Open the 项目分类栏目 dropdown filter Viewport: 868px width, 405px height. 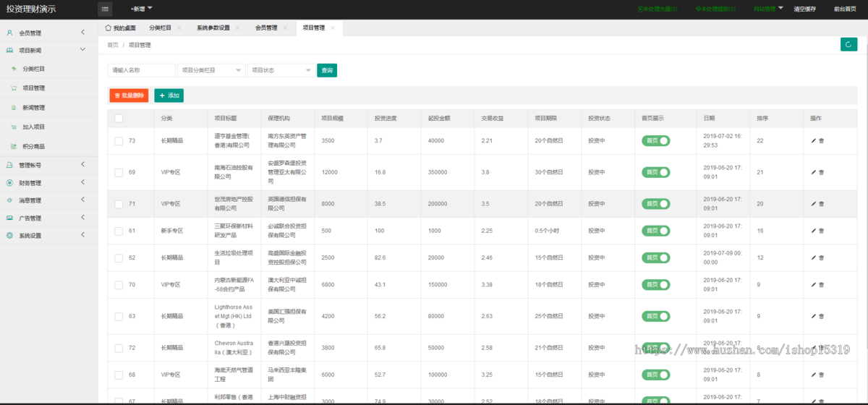(210, 70)
